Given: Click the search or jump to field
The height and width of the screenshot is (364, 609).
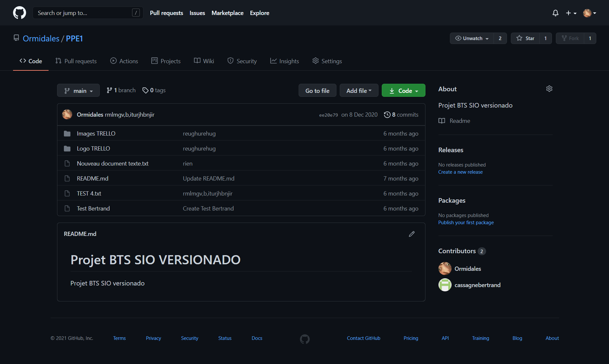Looking at the screenshot, I should click(x=88, y=13).
